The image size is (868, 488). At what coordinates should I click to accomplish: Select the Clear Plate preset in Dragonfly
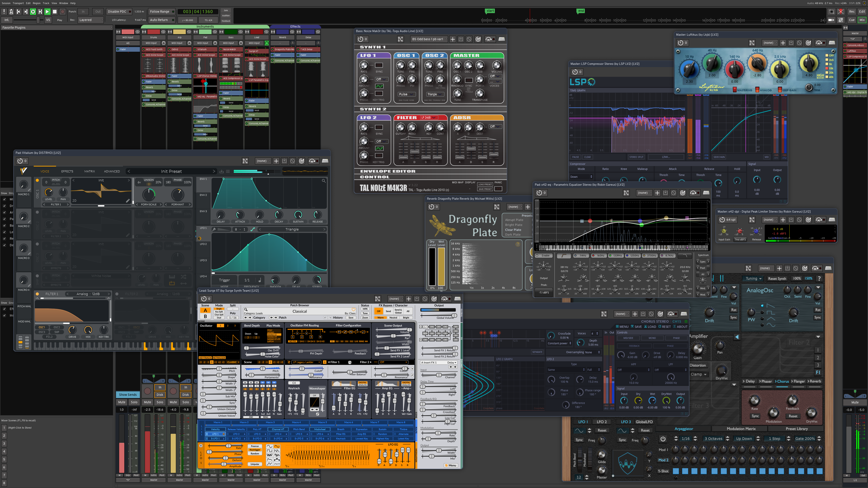tap(513, 230)
